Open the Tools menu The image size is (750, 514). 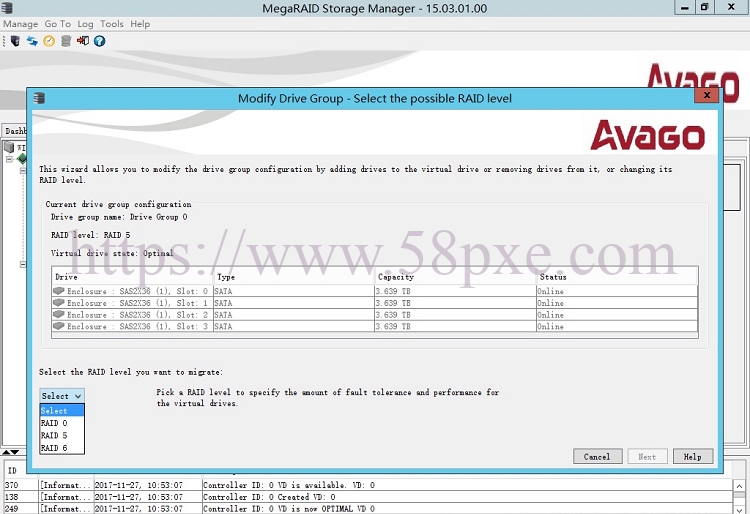111,24
